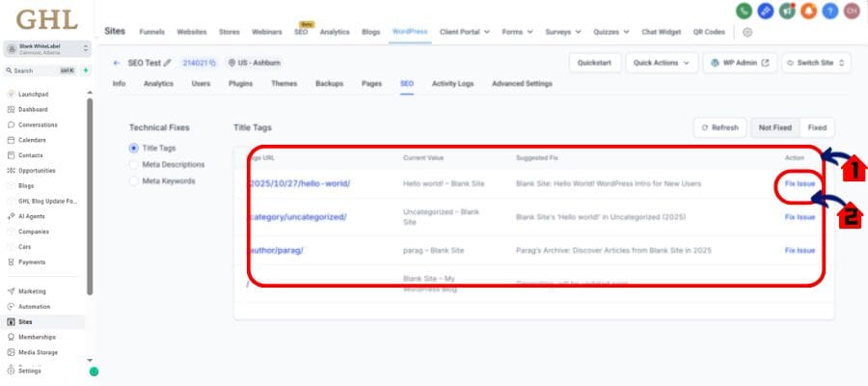Collapse sidebar list with up arrow

coord(90,93)
